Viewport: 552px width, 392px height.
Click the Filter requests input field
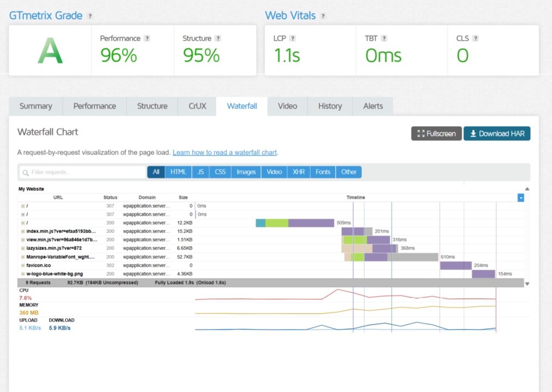(82, 172)
